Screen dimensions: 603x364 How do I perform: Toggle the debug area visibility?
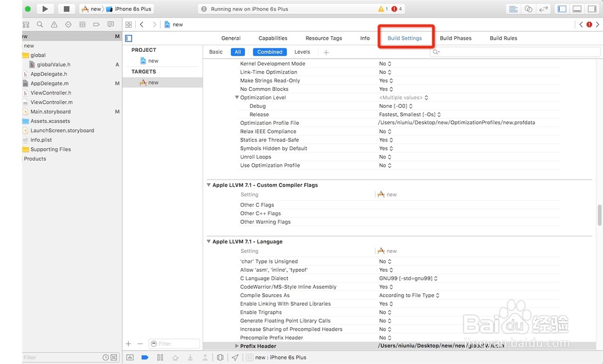pos(577,9)
